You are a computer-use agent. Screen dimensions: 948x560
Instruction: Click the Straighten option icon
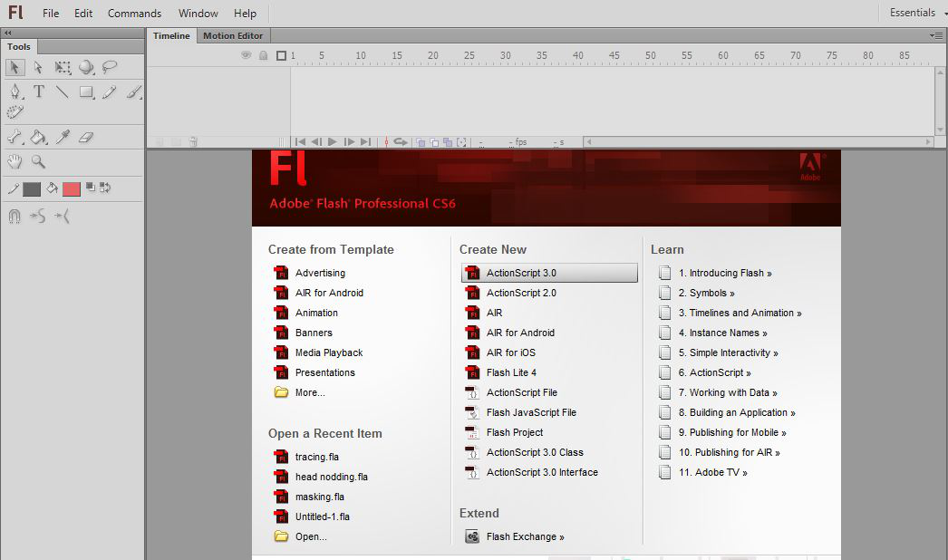point(62,216)
